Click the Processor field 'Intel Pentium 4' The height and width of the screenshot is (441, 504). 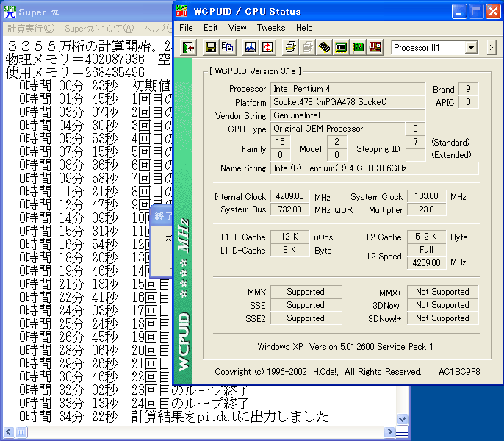pos(348,89)
